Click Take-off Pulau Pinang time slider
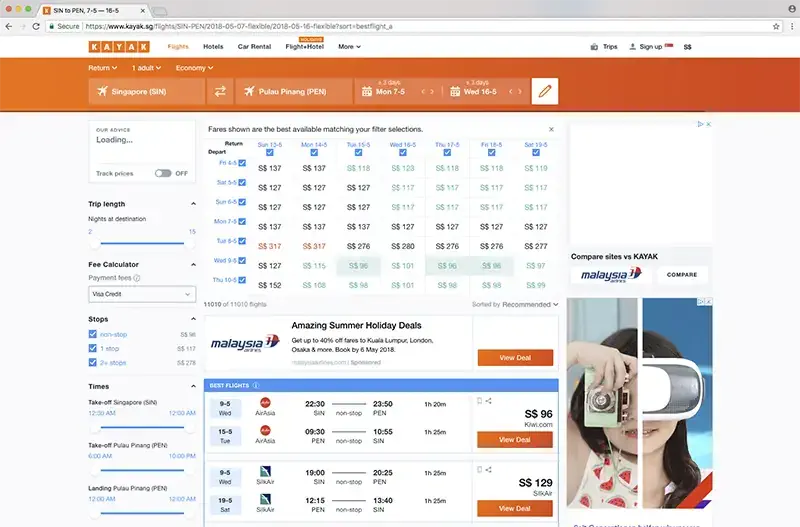This screenshot has height=527, width=800. tap(142, 470)
